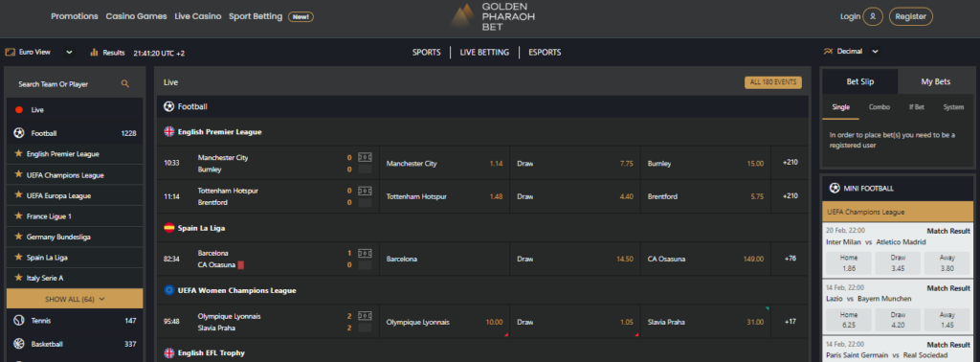This screenshot has width=980, height=362.
Task: Switch to the Esports tab
Action: pyautogui.click(x=545, y=53)
